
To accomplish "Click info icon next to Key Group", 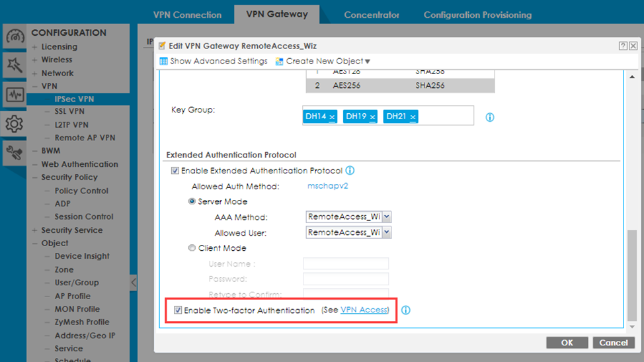I will pos(490,117).
